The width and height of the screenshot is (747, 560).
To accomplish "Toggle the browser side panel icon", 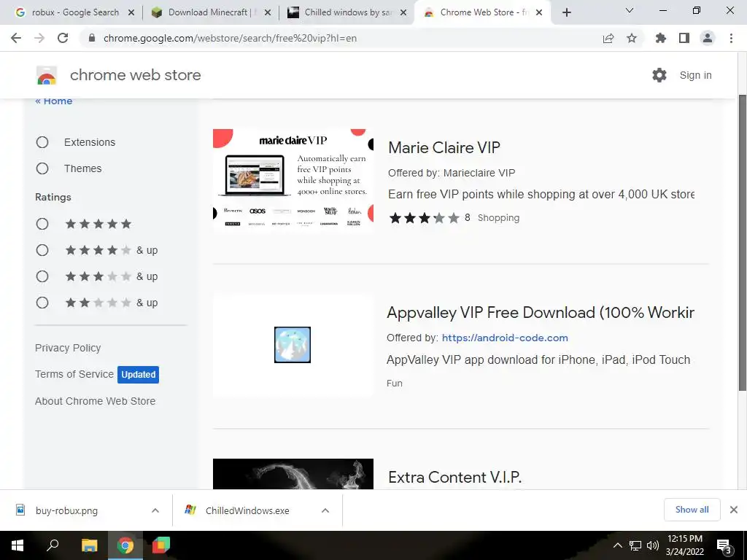I will click(x=684, y=38).
